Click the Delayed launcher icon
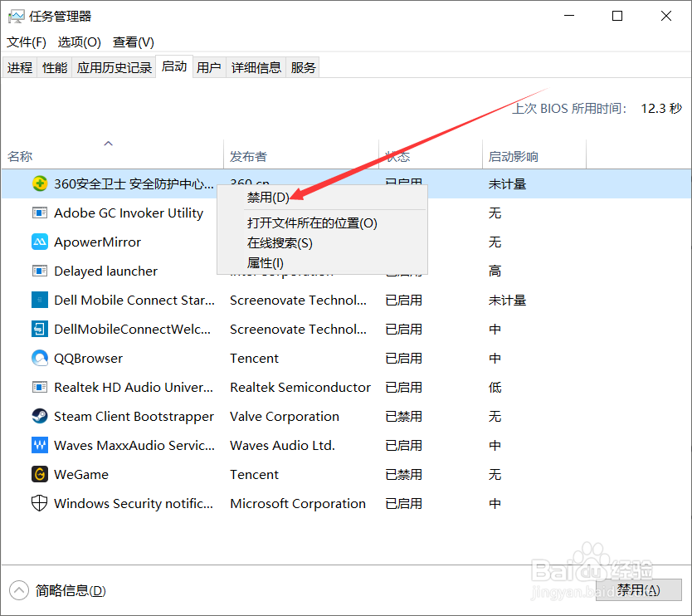692x616 pixels. (40, 271)
